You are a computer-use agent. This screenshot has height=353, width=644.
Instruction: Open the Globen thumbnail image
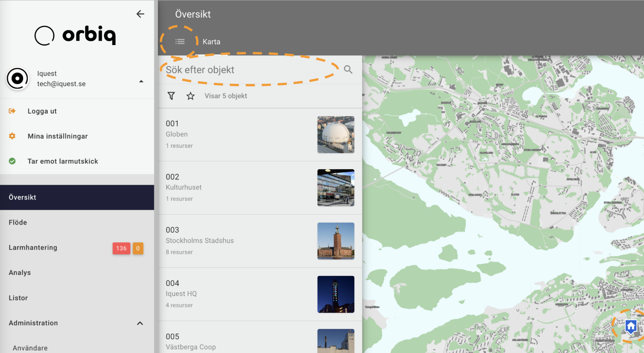336,135
